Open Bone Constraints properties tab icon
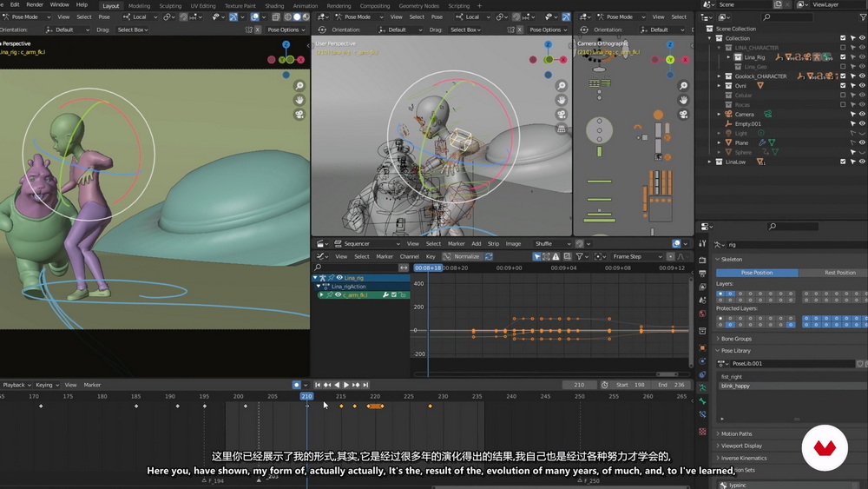This screenshot has width=868, height=489. [x=702, y=414]
